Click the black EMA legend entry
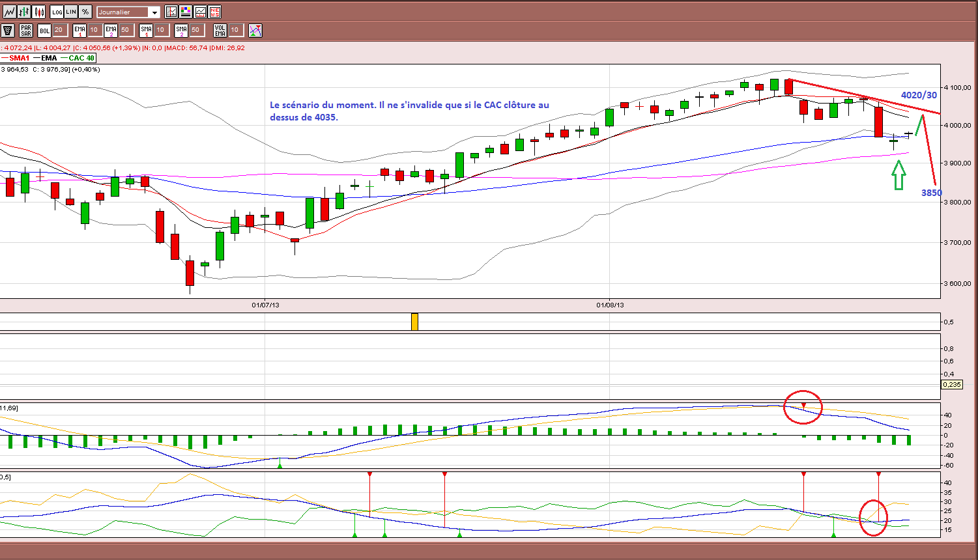The height and width of the screenshot is (560, 978). [45, 58]
